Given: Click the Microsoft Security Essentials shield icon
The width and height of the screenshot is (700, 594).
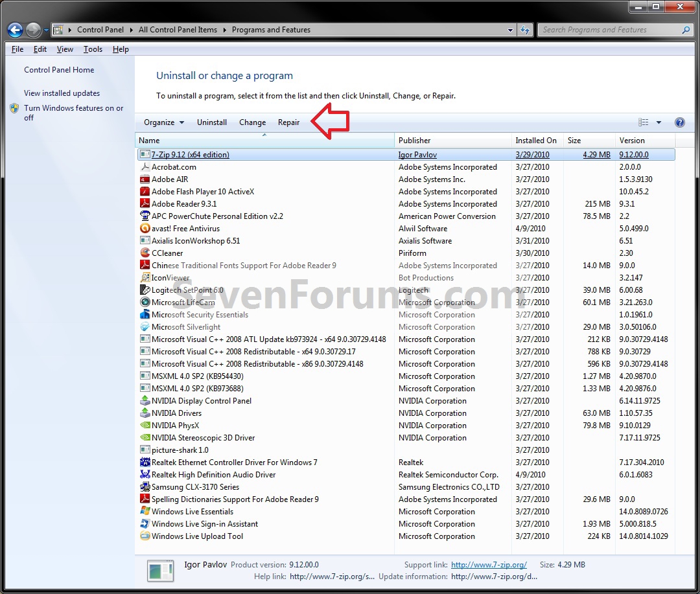Looking at the screenshot, I should [x=145, y=314].
